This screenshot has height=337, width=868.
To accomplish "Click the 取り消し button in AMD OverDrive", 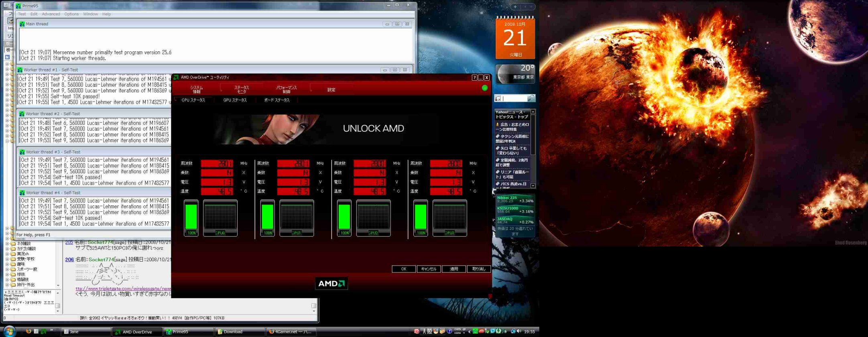I will click(479, 269).
